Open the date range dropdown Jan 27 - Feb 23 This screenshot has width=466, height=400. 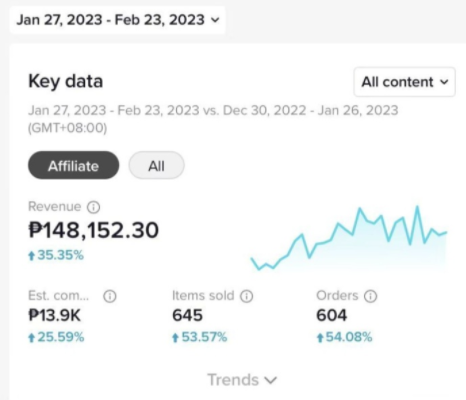click(x=118, y=20)
